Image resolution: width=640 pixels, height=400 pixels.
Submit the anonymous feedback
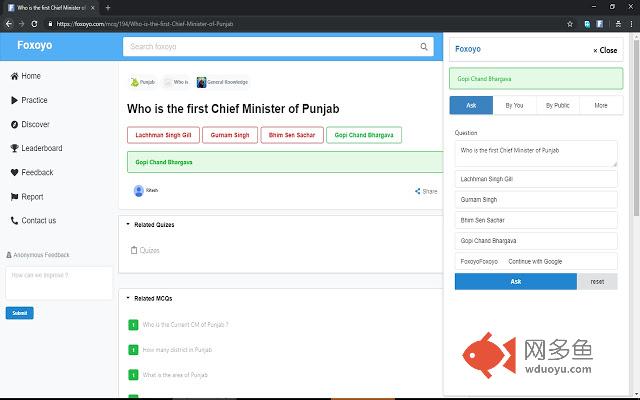[x=20, y=313]
